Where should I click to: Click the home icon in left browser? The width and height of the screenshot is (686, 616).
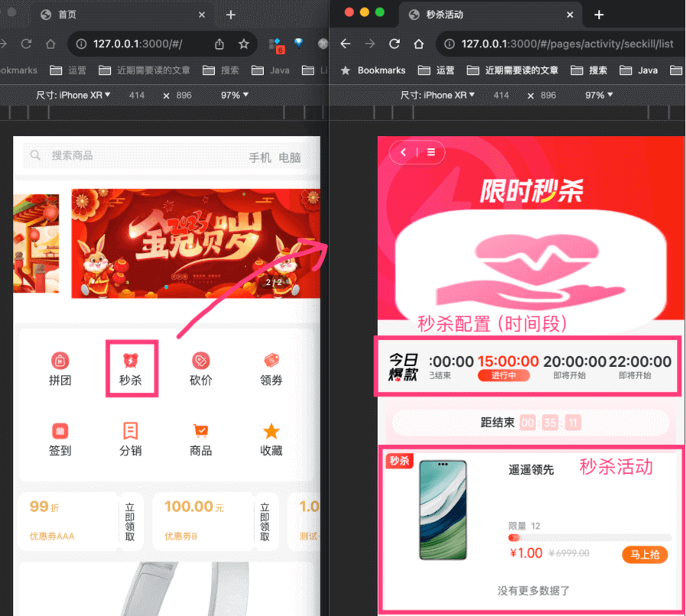[x=50, y=44]
